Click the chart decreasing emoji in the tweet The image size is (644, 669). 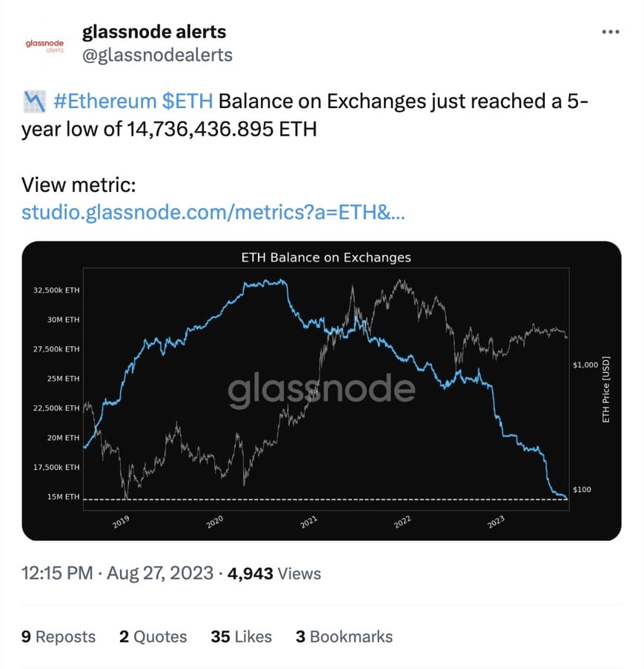(x=34, y=101)
